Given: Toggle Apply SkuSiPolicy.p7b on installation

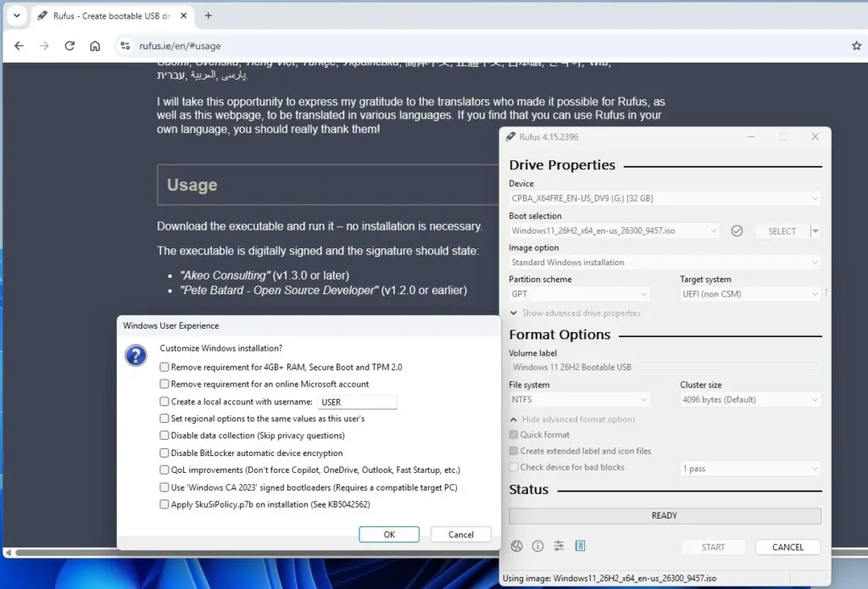Looking at the screenshot, I should [164, 504].
